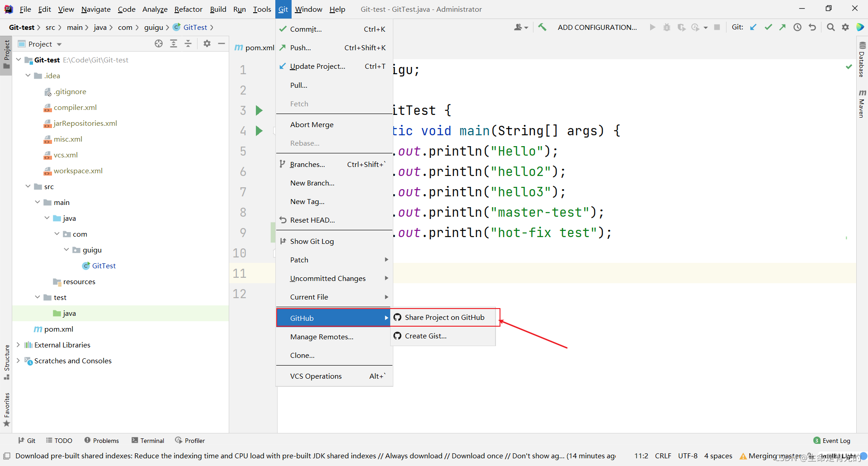The width and height of the screenshot is (868, 466).
Task: Open the Favorites side tool window
Action: tap(6, 409)
